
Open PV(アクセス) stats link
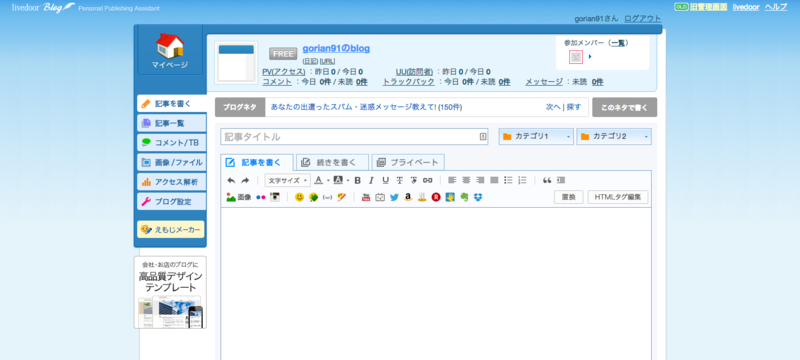pos(284,72)
